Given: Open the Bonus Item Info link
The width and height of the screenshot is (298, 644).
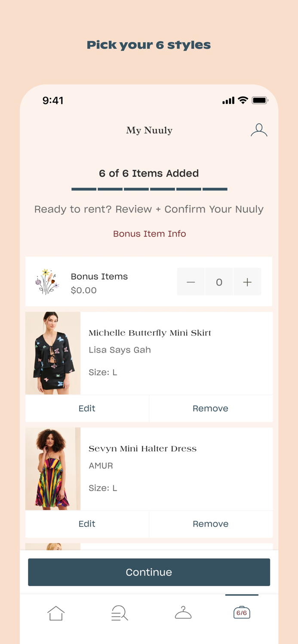Looking at the screenshot, I should [x=149, y=234].
